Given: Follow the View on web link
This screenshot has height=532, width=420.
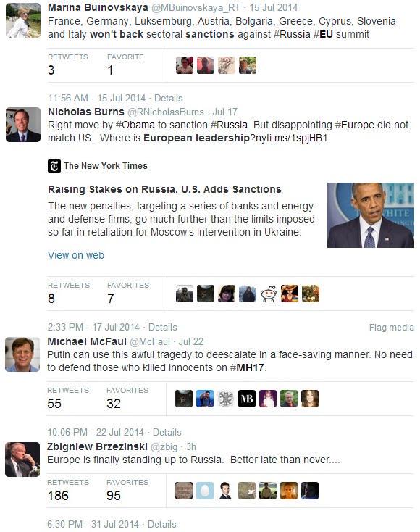Looking at the screenshot, I should (x=76, y=255).
